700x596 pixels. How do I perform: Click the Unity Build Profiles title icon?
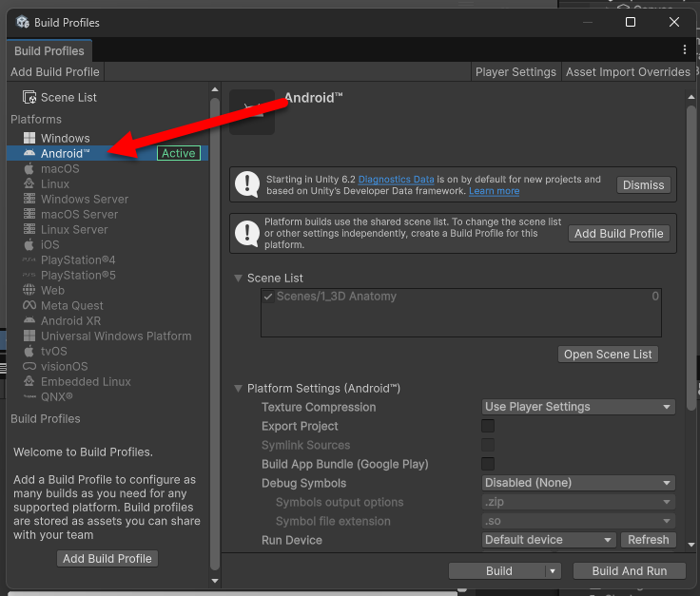point(23,22)
